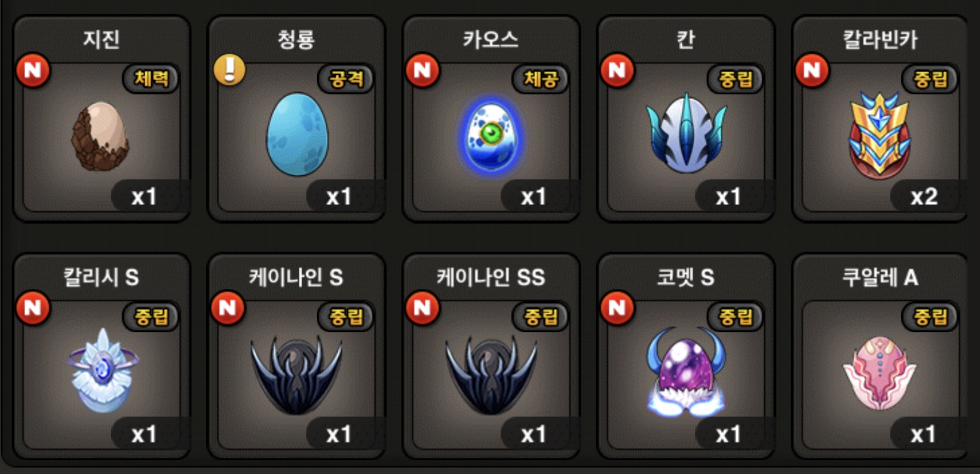Select the 청룡 blue spotted egg
The width and height of the screenshot is (980, 474).
pos(297,135)
